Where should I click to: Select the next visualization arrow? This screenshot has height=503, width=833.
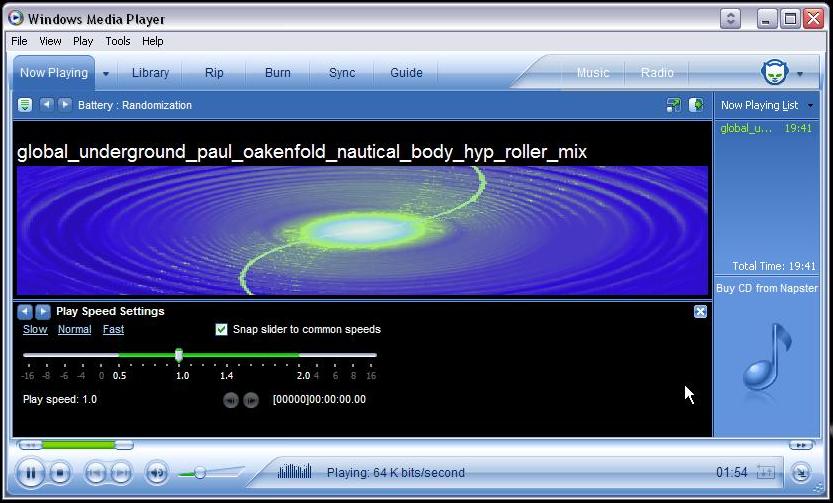click(x=65, y=105)
